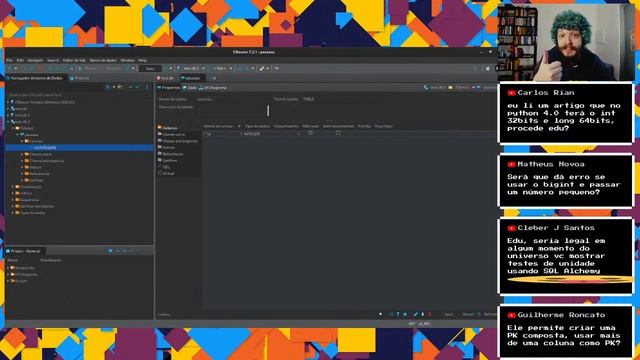The width and height of the screenshot is (640, 360).
Task: Click the Save button at editor bottom
Action: (x=448, y=314)
